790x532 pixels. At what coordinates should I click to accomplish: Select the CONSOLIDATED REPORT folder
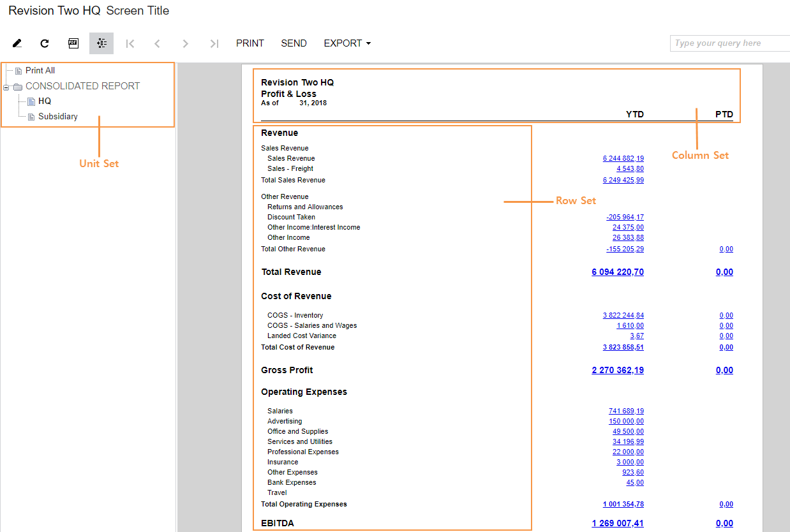83,86
